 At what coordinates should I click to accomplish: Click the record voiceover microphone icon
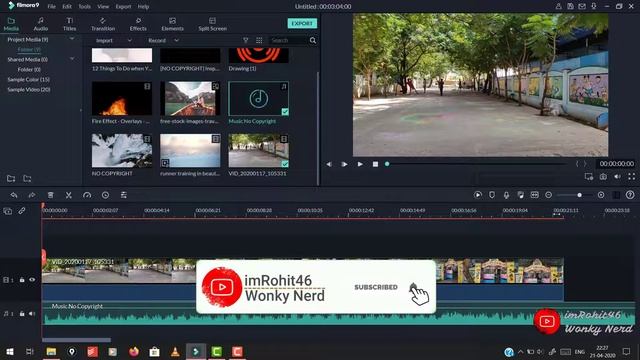506,195
